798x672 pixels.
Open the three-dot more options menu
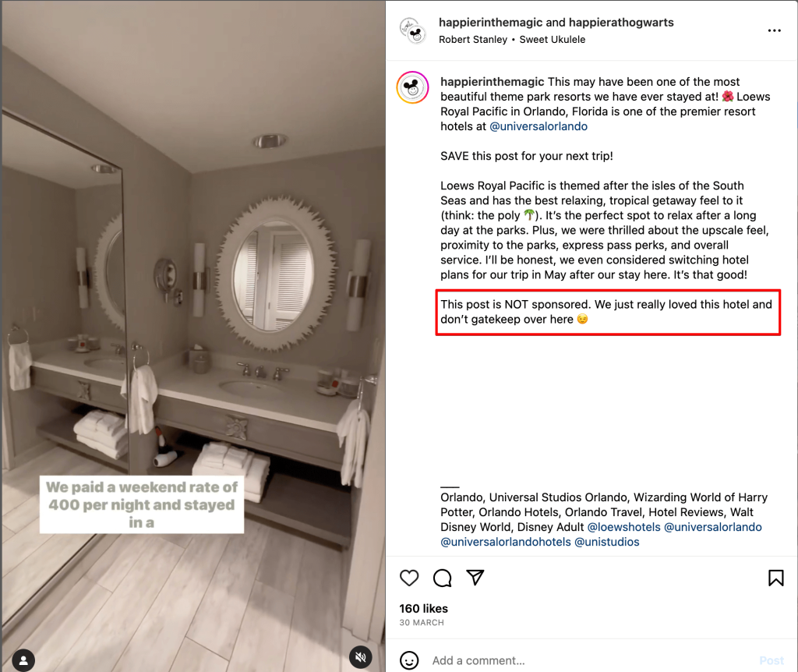774,30
